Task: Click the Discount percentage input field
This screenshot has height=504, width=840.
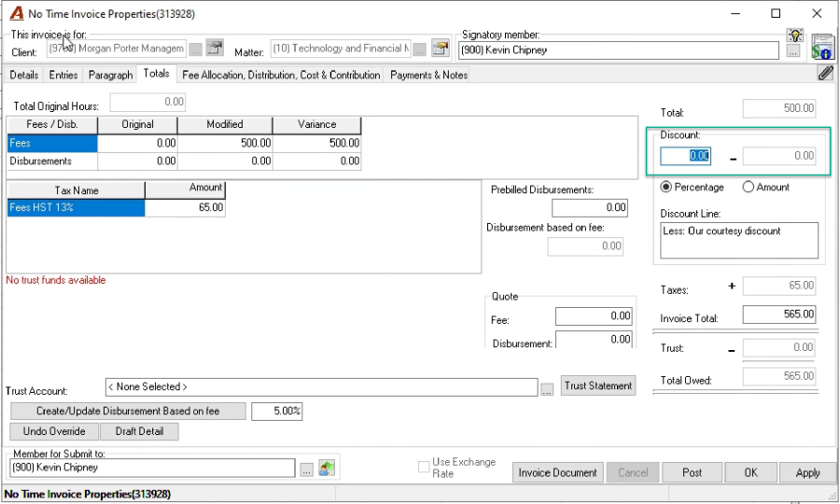Action: [686, 156]
